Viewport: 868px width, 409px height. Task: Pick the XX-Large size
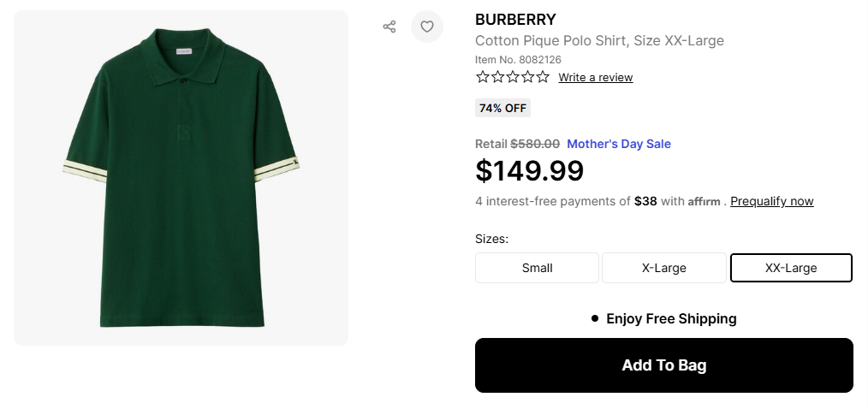coord(791,268)
